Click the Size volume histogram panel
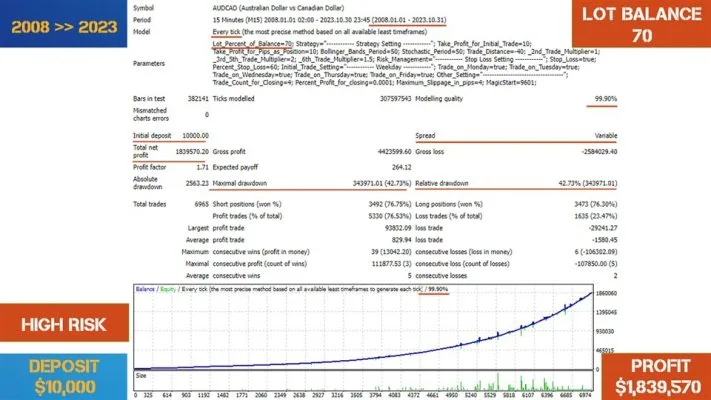 coord(364,381)
